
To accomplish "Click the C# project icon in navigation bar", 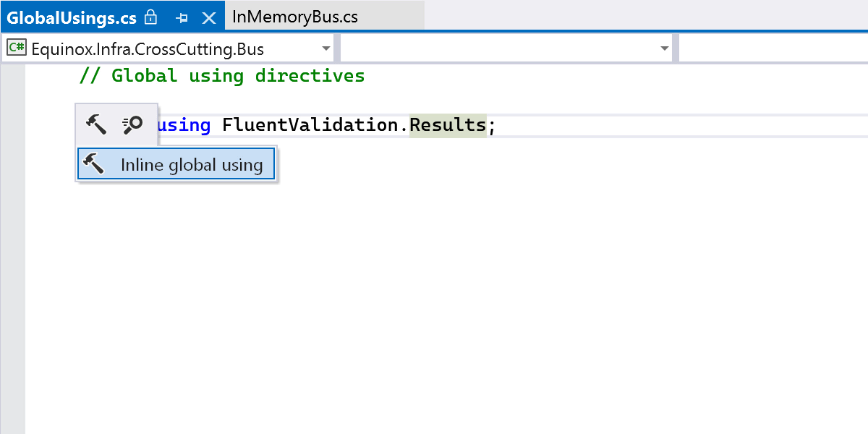I will (x=17, y=48).
